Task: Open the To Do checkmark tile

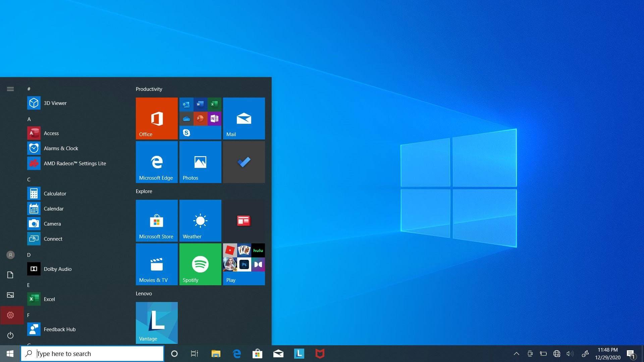Action: (244, 162)
